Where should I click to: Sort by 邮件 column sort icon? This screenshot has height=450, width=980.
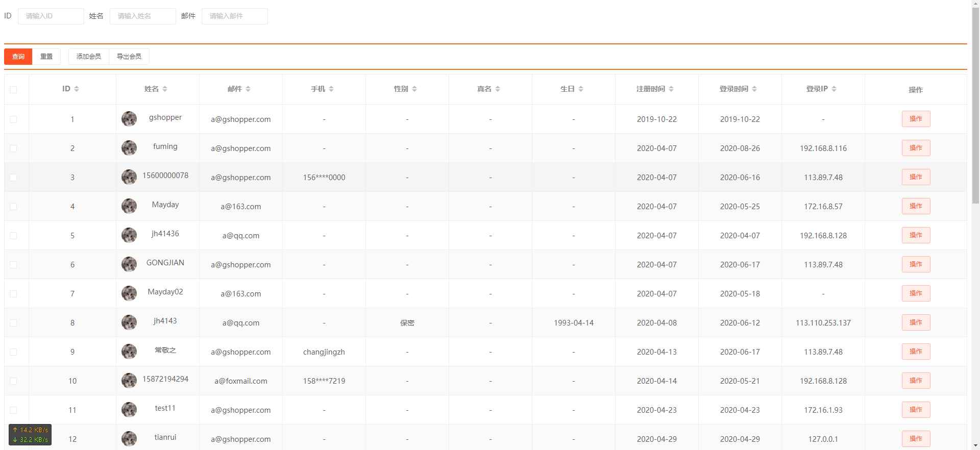click(248, 89)
